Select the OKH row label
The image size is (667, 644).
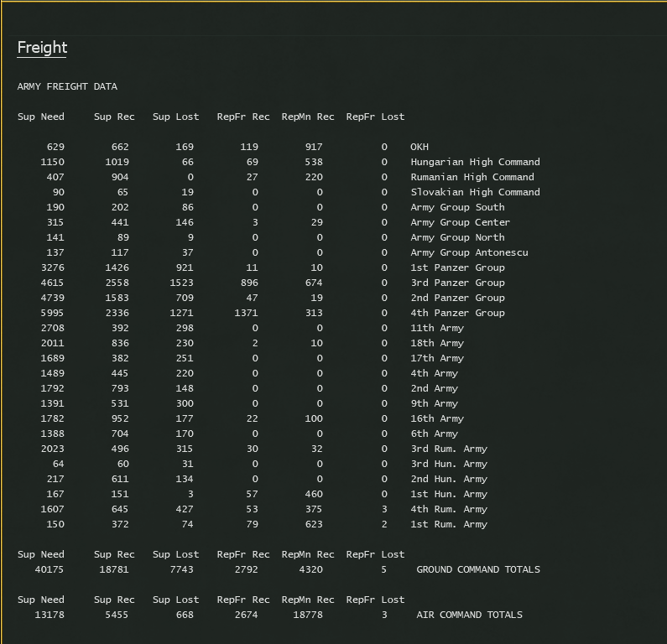coord(419,147)
